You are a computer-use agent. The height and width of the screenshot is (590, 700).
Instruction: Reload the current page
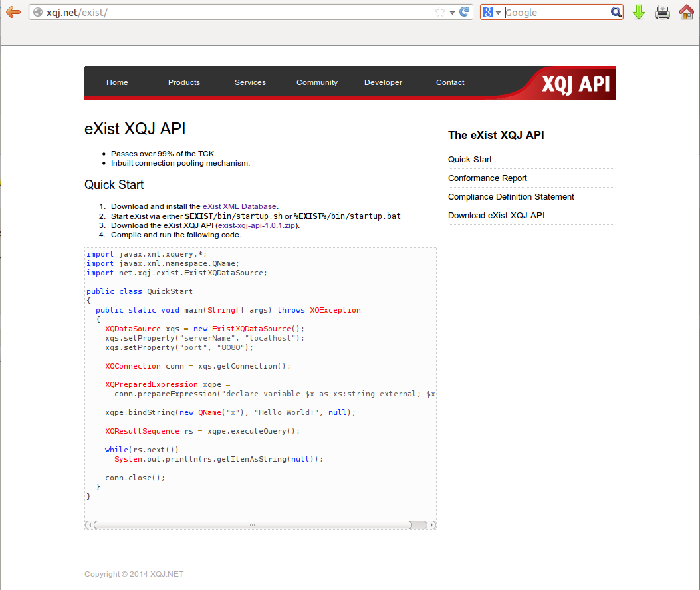(463, 11)
